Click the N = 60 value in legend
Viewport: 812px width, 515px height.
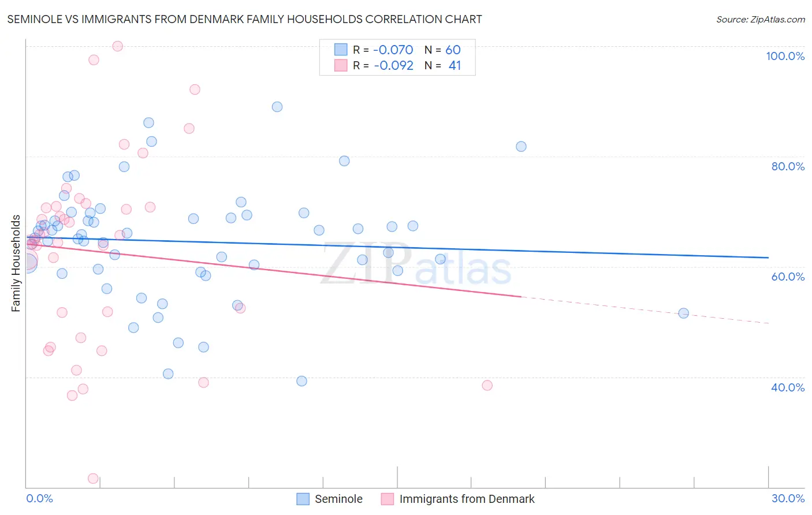click(442, 50)
